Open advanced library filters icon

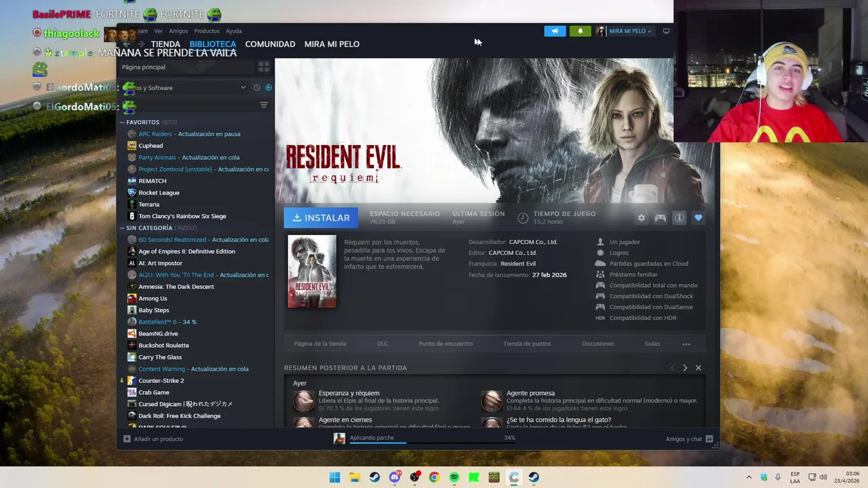pos(264,105)
